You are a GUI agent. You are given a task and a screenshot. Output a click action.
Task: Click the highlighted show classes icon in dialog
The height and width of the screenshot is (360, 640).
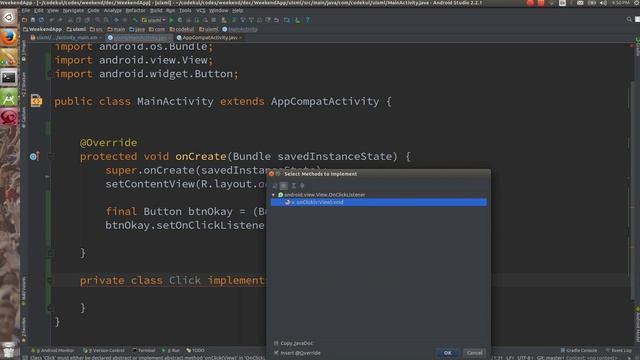pyautogui.click(x=284, y=186)
